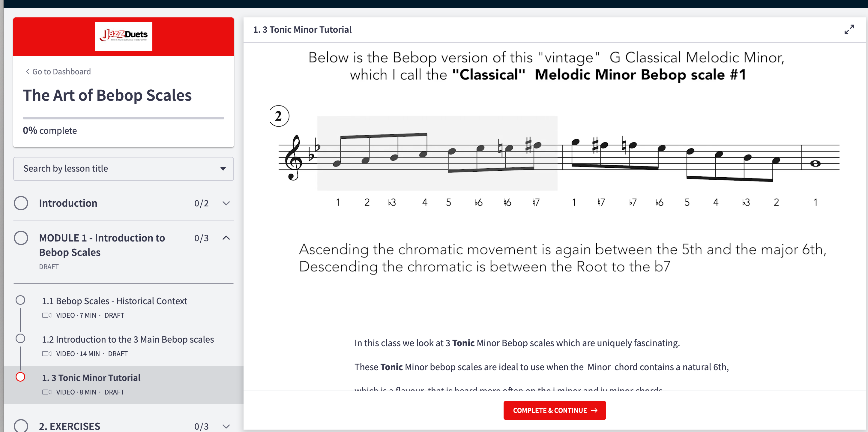Click the 0% complete progress bar
This screenshot has height=432, width=868.
123,118
